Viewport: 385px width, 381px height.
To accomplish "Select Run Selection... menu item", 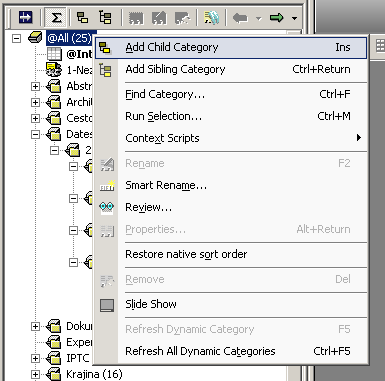I will pos(231,116).
